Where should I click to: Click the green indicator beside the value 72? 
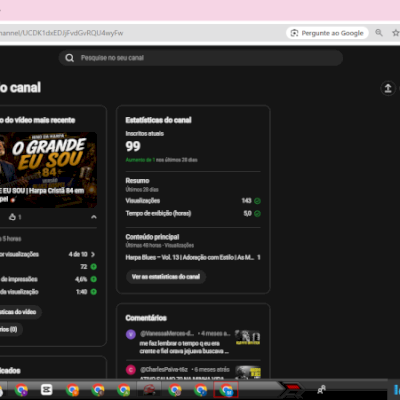click(x=94, y=267)
